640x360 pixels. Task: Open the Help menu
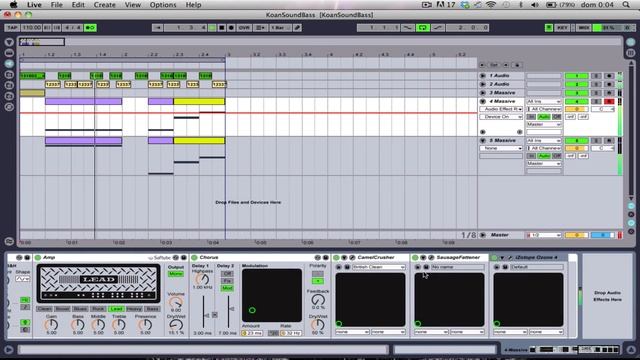(x=193, y=5)
